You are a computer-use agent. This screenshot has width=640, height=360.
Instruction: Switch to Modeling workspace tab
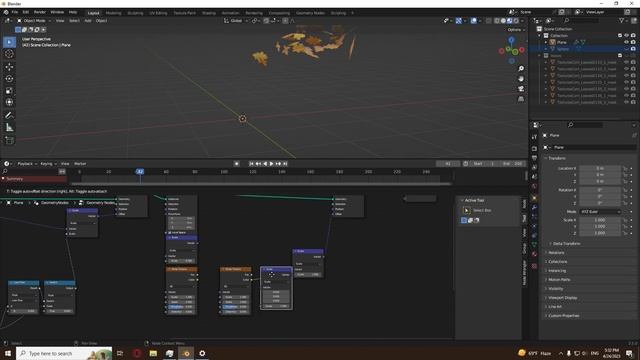point(113,13)
